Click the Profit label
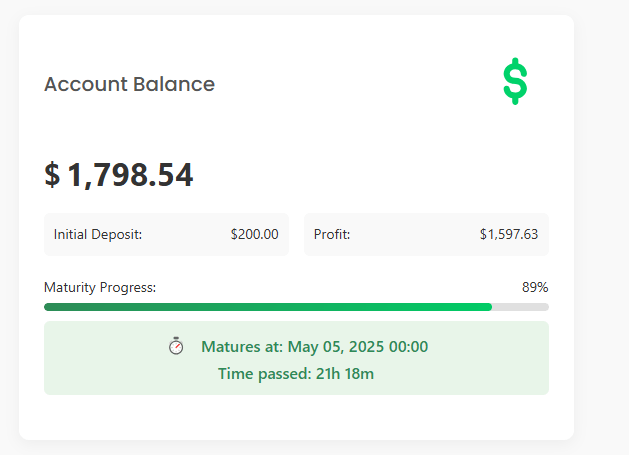Image resolution: width=629 pixels, height=455 pixels. [332, 235]
